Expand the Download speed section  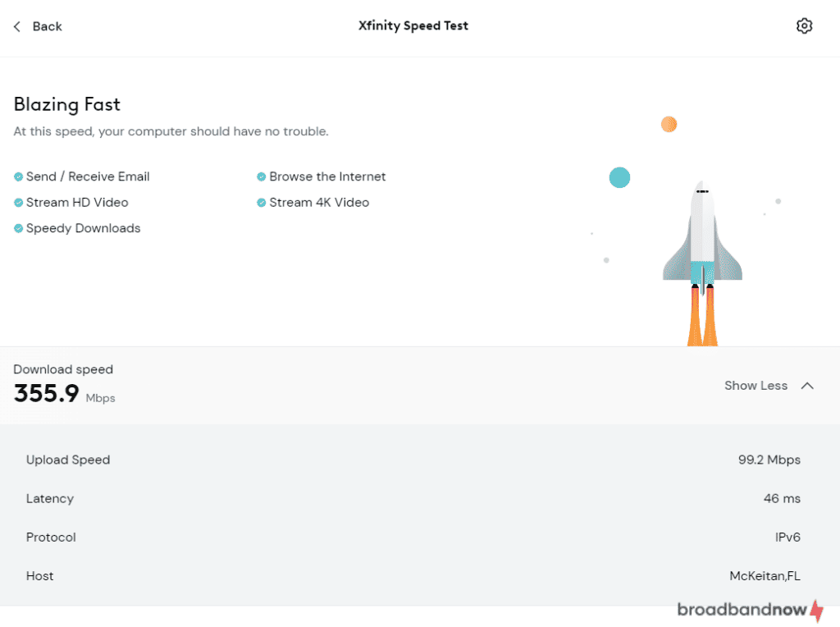click(63, 369)
